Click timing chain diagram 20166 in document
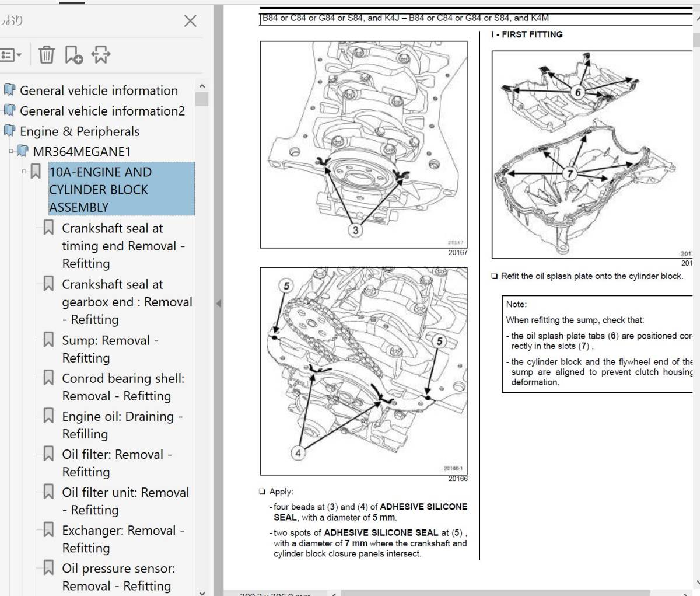Screen dimensions: 700x596 pyautogui.click(x=363, y=371)
